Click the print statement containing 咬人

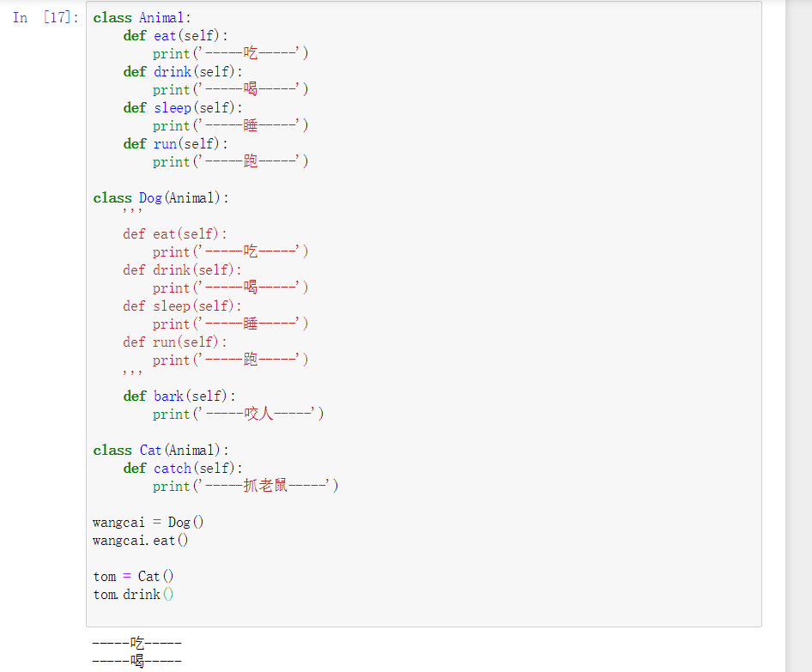[238, 415]
